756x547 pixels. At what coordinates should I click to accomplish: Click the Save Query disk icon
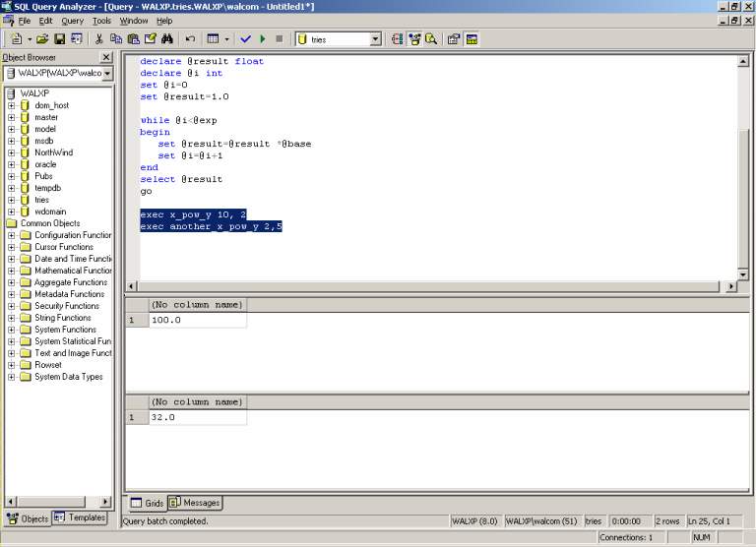click(x=60, y=39)
